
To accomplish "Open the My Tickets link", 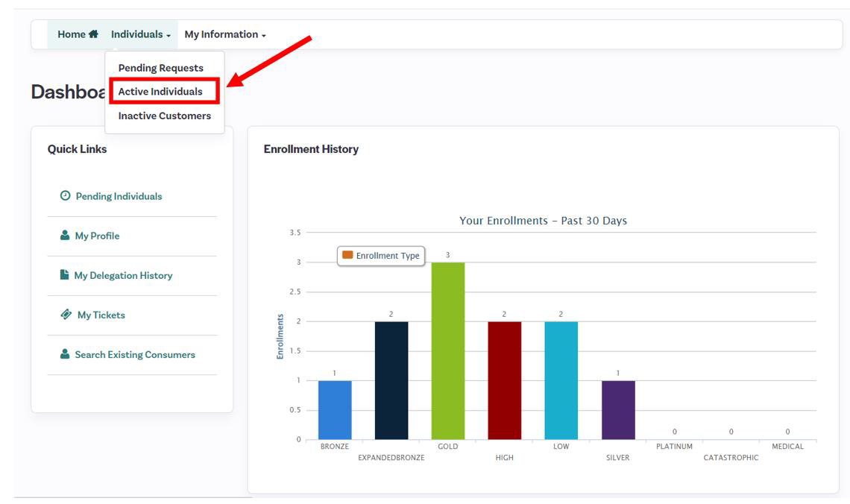I will tap(101, 315).
